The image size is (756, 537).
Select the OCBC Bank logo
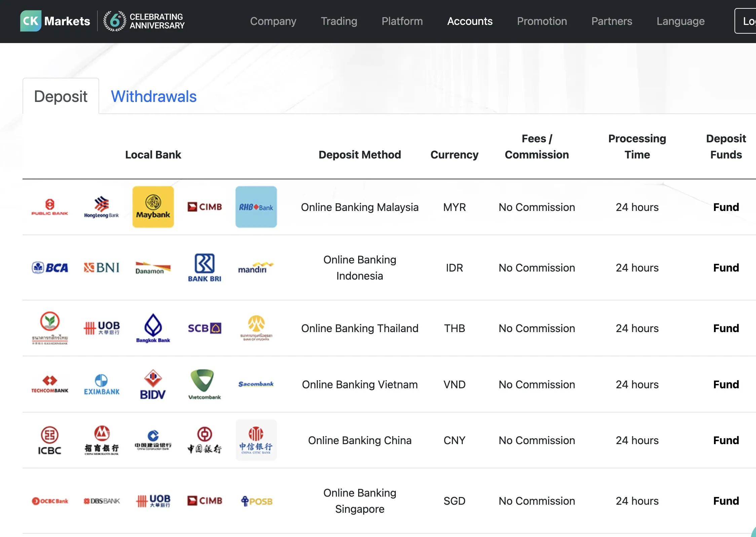tap(50, 501)
